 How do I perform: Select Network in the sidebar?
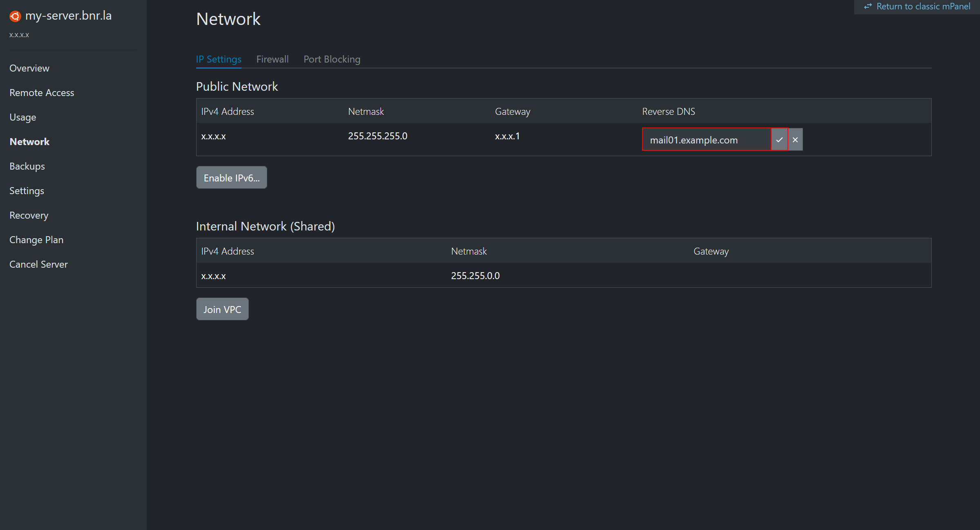29,142
